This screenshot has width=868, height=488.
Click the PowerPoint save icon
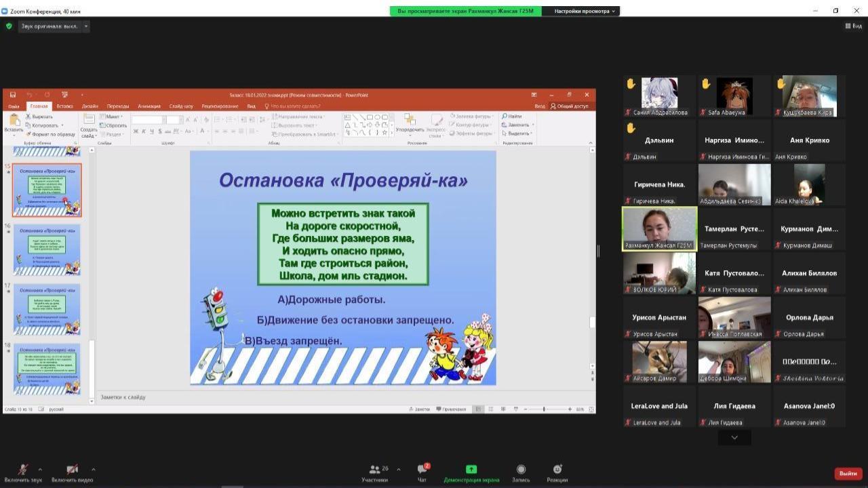coord(13,95)
